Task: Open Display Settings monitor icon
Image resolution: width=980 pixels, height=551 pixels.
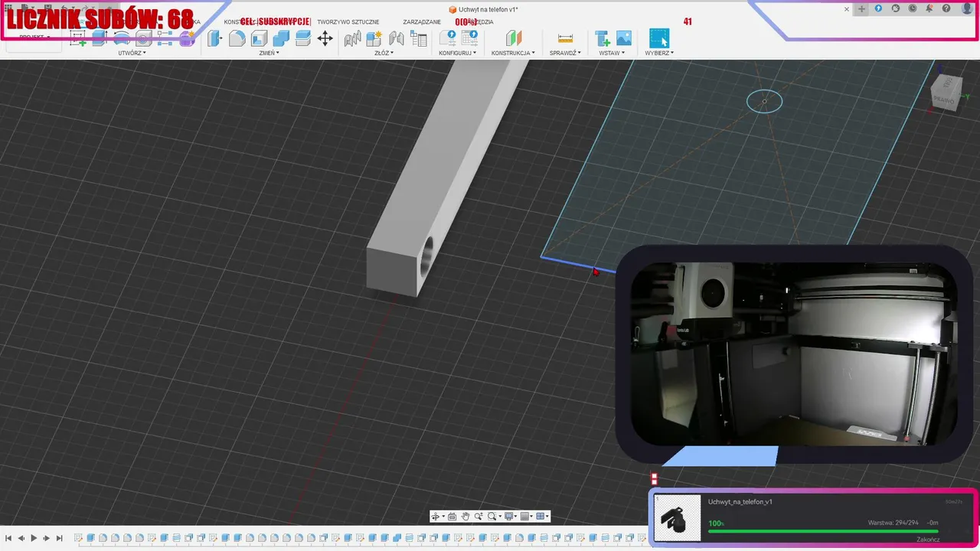Action: click(510, 517)
